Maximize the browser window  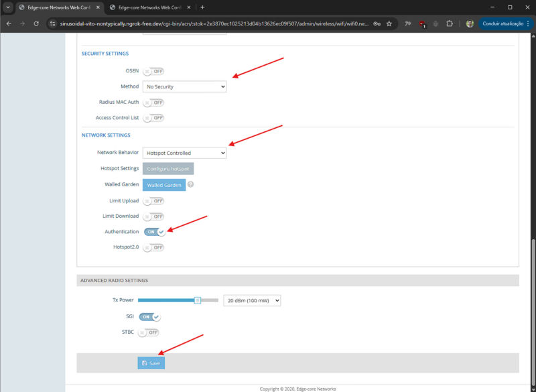tap(510, 7)
